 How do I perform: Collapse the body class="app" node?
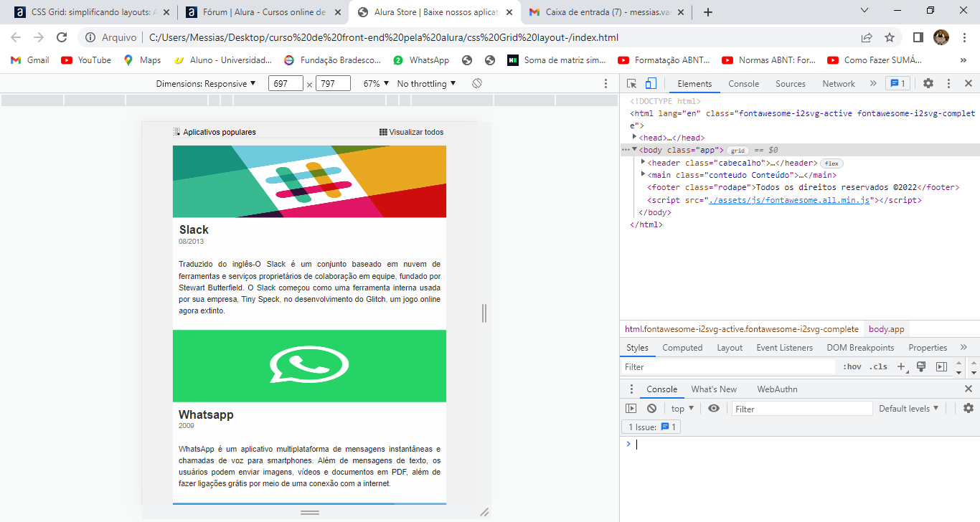634,149
